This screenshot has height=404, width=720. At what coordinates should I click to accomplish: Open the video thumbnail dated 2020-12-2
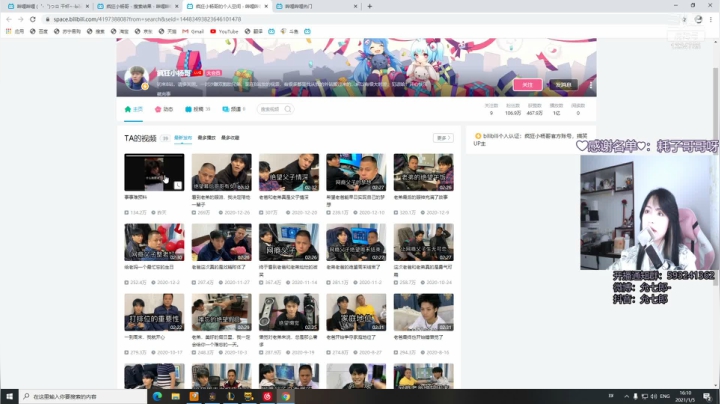click(x=154, y=242)
